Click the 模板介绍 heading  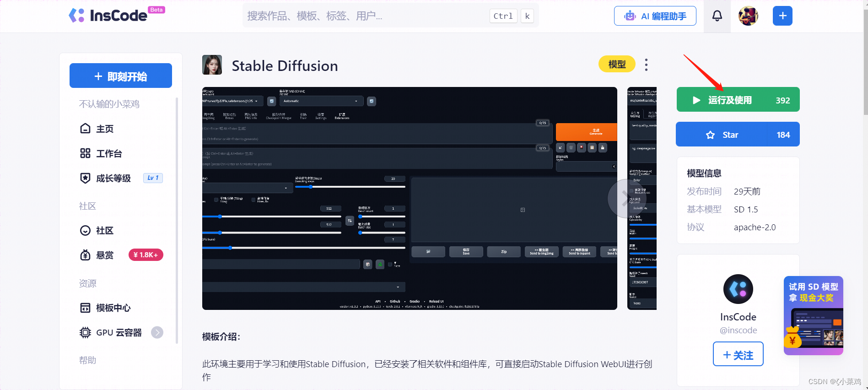click(x=221, y=337)
